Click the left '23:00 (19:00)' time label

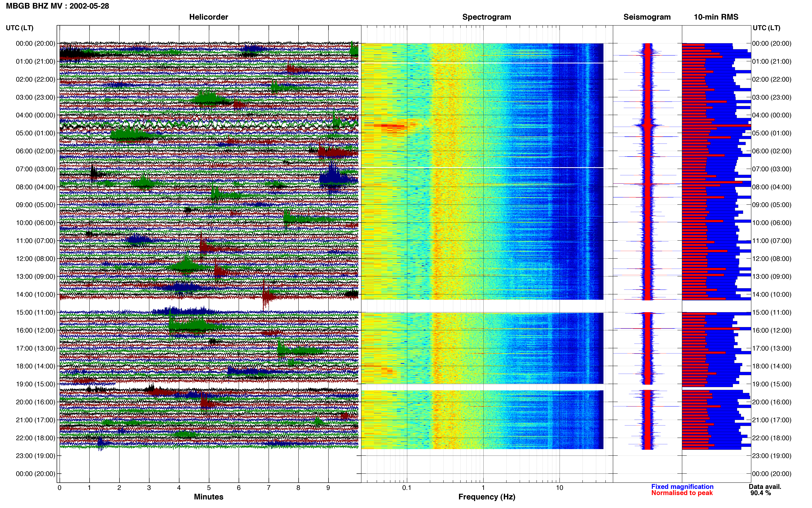click(36, 456)
